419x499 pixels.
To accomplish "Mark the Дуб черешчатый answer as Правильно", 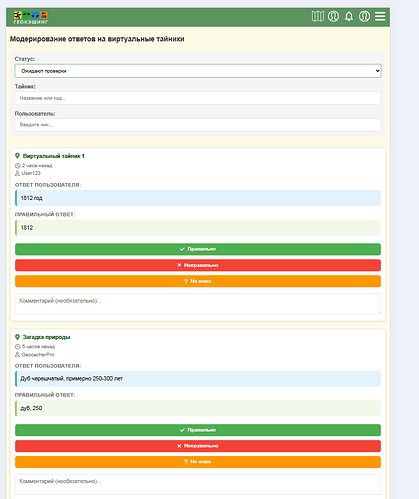I will pyautogui.click(x=198, y=430).
